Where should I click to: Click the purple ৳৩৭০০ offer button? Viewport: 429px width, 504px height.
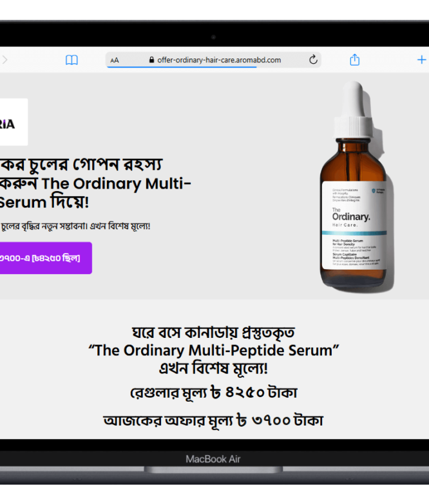[46, 258]
